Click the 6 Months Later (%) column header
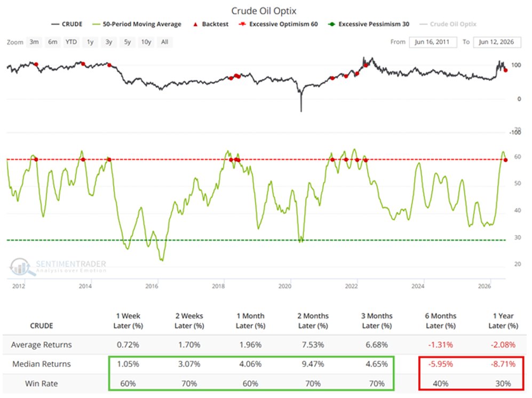The height and width of the screenshot is (398, 532). (x=440, y=321)
